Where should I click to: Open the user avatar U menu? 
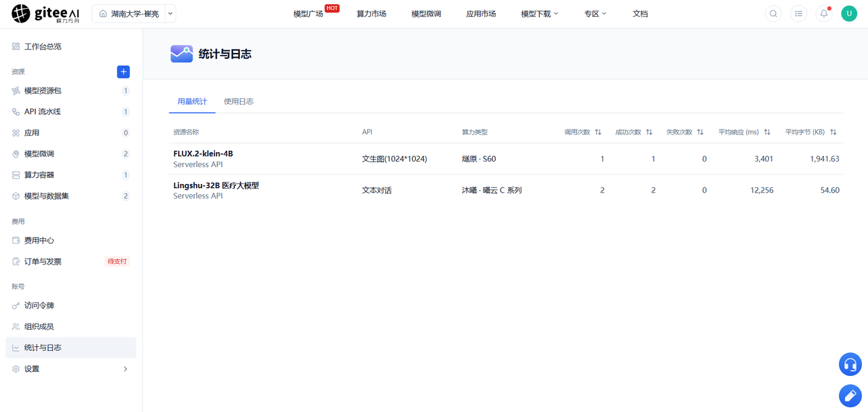click(849, 14)
